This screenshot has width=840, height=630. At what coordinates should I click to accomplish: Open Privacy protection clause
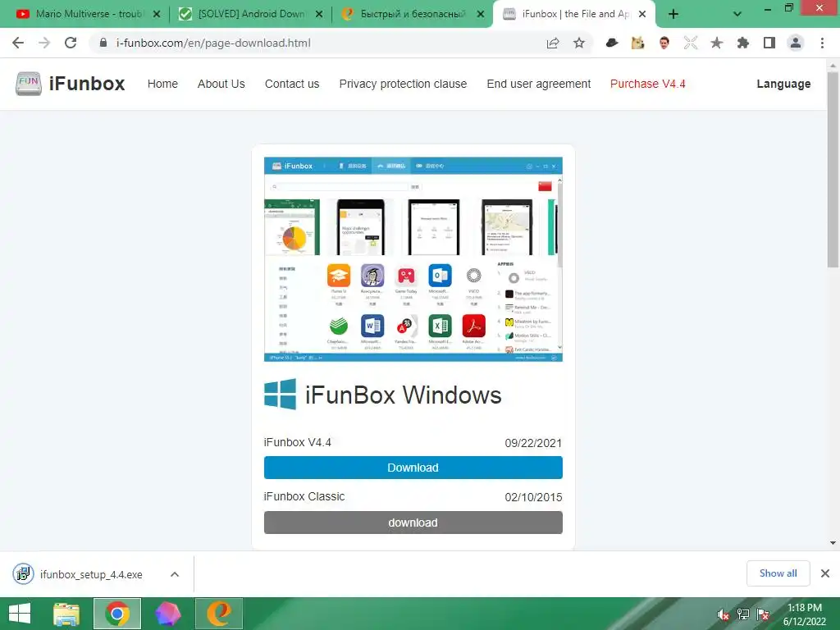[x=403, y=84]
